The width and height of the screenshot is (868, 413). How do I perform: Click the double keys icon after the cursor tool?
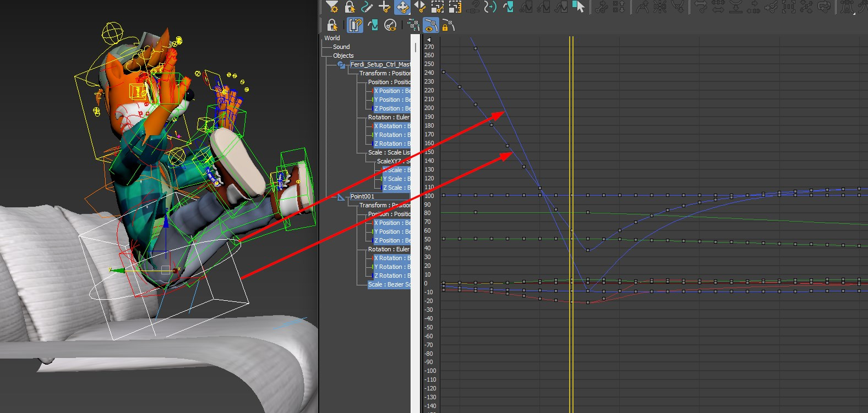coord(602,7)
